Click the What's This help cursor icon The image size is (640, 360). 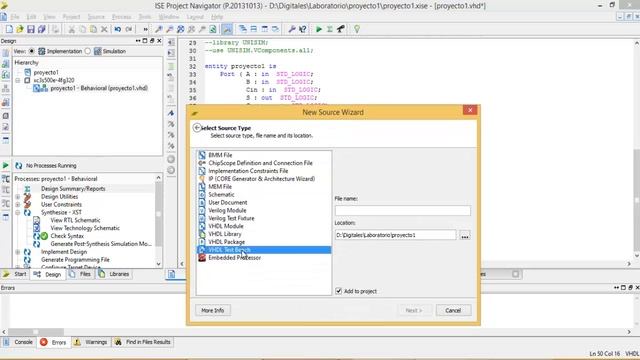point(302,29)
